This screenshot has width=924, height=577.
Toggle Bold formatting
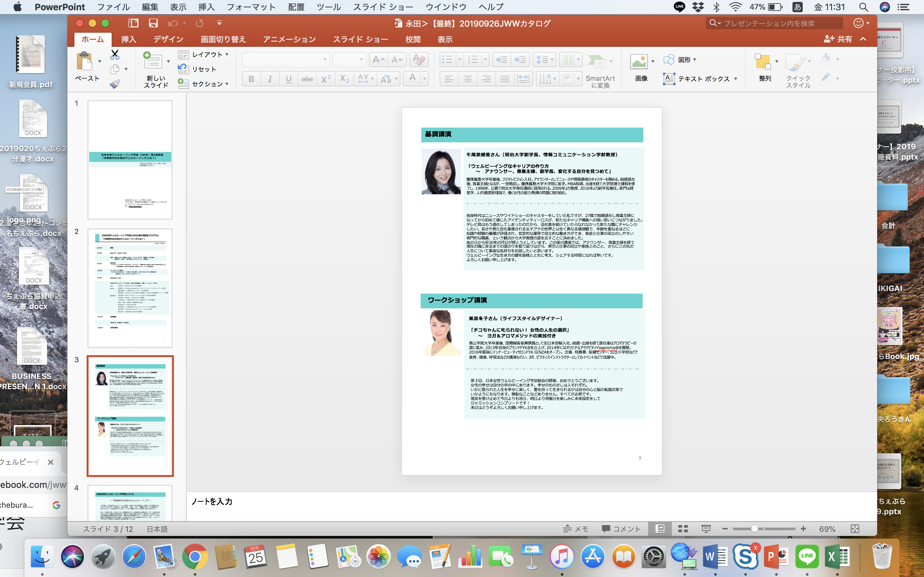[x=251, y=79]
